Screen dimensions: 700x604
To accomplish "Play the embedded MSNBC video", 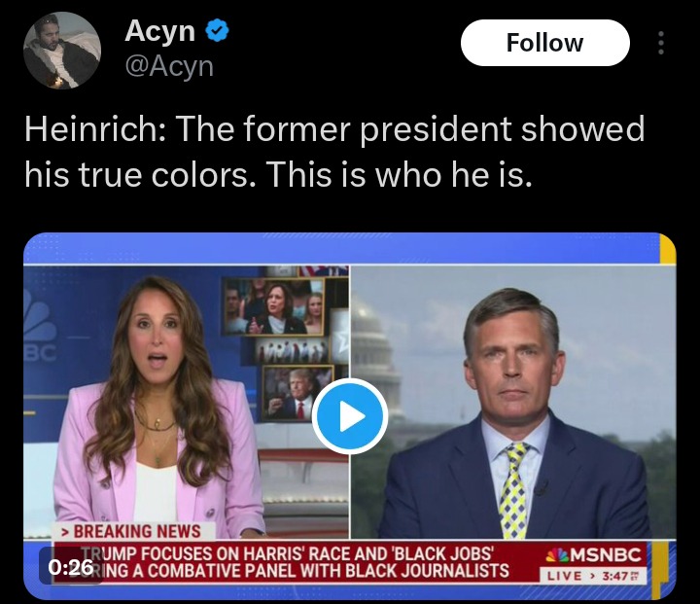I will 350,416.
